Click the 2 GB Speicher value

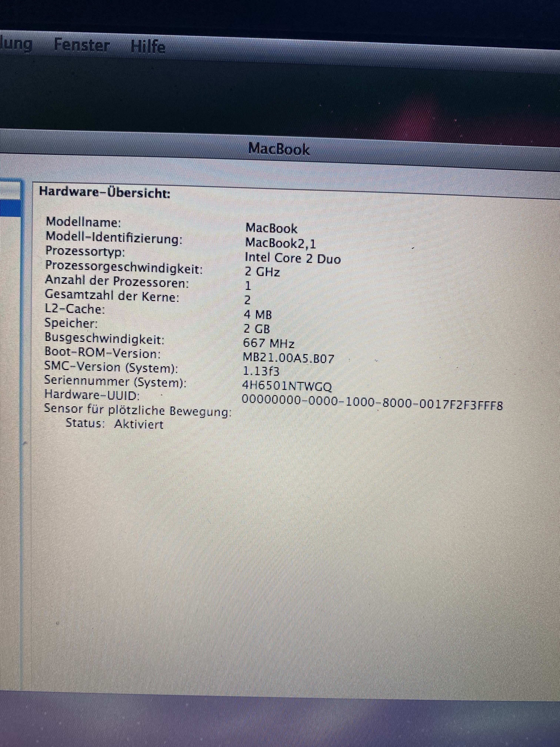point(257,329)
